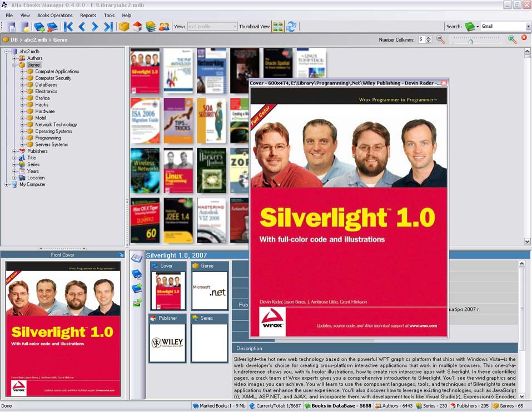
Task: Select the Operating Systems genre
Action: (53, 131)
